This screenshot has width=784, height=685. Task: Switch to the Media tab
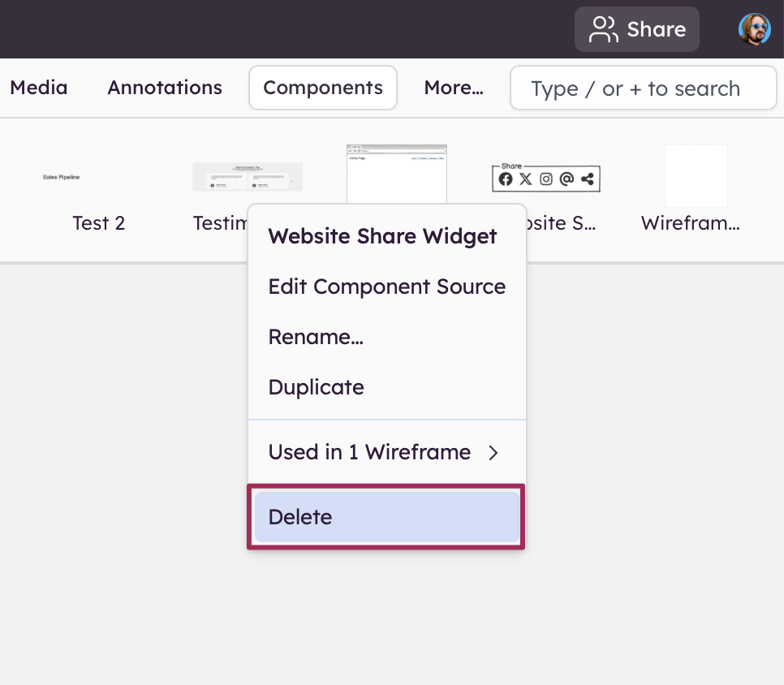coord(39,88)
